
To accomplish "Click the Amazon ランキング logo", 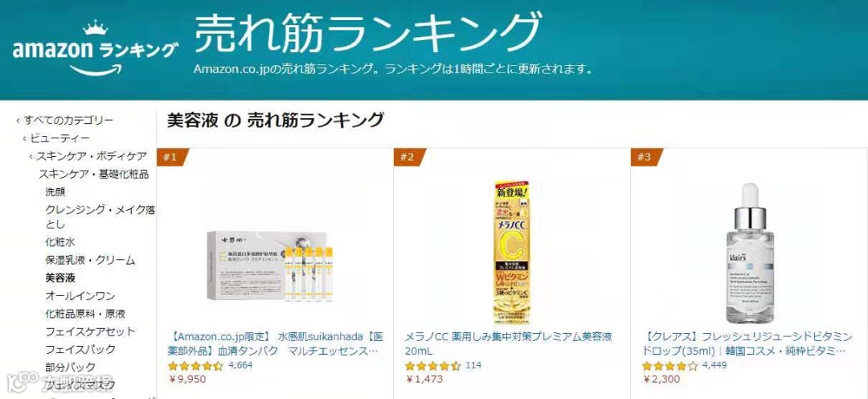I will [x=95, y=48].
